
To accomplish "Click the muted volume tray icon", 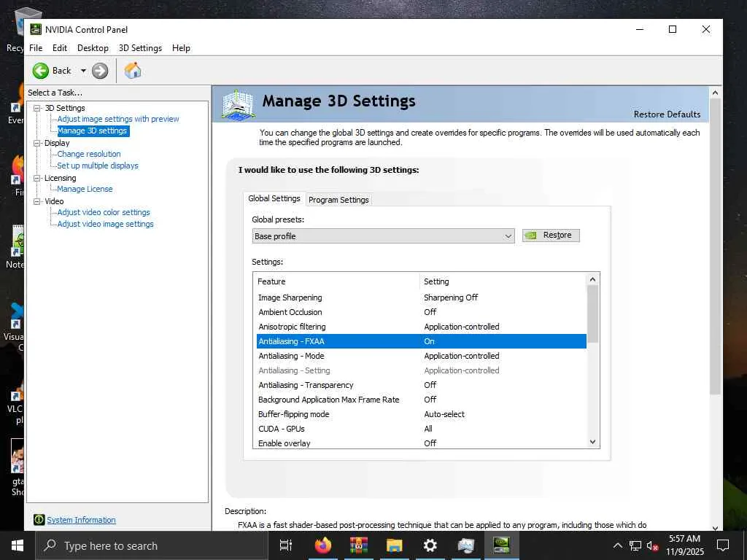I will (652, 545).
